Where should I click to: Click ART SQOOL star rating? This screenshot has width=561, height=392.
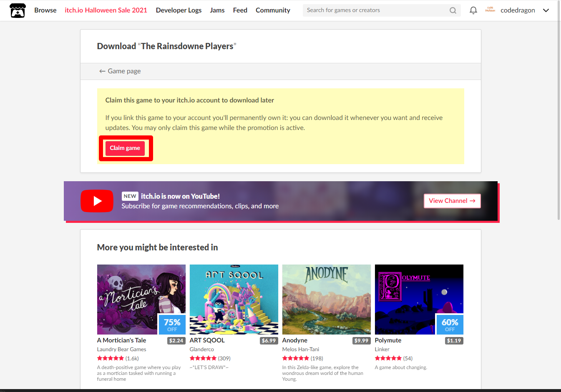click(203, 358)
